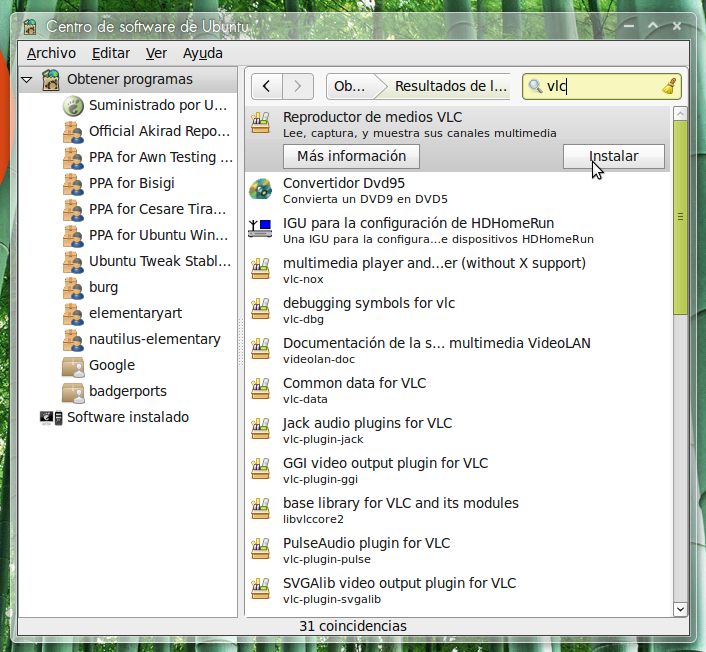
Task: Click the PPA for Cesare Tira icon
Action: click(x=73, y=210)
